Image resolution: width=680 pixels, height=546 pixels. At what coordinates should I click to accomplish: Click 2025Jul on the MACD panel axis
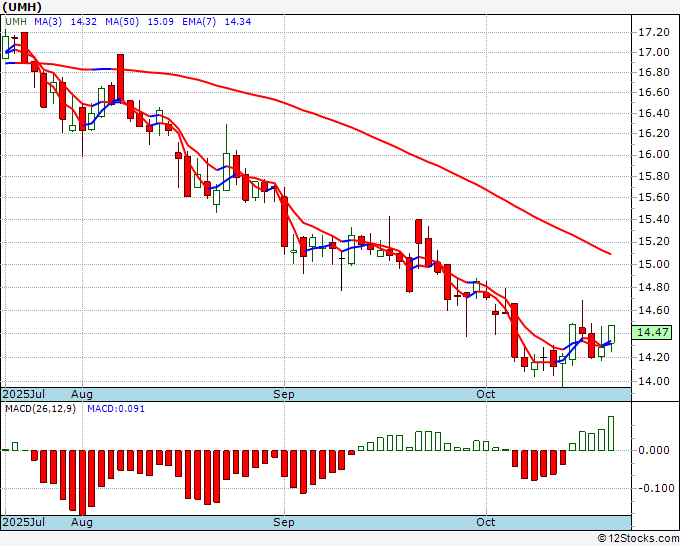[x=23, y=522]
